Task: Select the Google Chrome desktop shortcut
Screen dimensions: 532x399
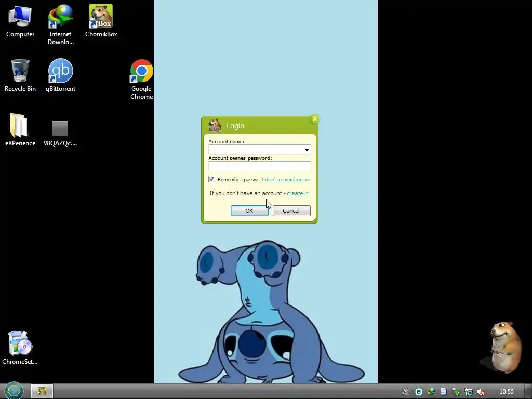Action: coord(141,79)
